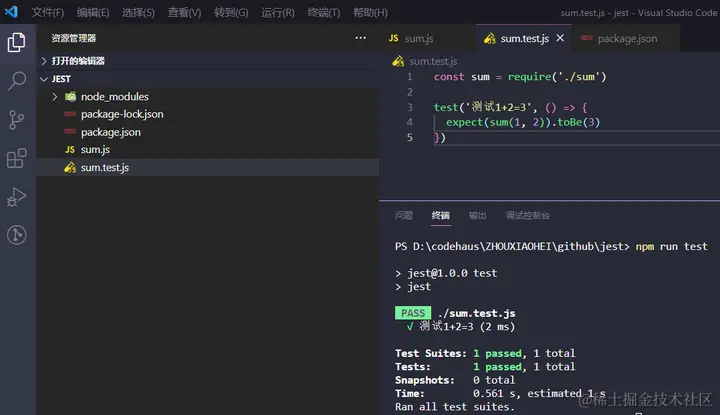Switch to the 问题 panel tab
This screenshot has width=720, height=415.
(404, 215)
